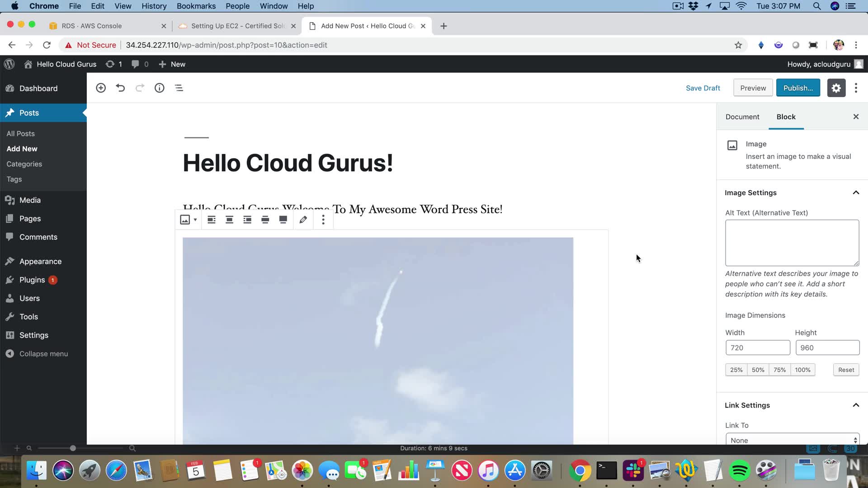Open the content structure info icon
Image resolution: width=868 pixels, height=488 pixels.
click(159, 88)
